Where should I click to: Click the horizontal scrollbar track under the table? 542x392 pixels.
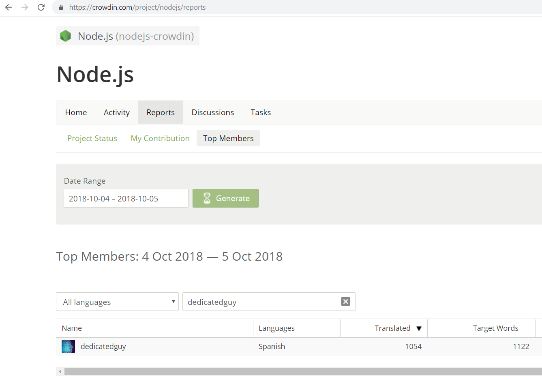click(303, 371)
